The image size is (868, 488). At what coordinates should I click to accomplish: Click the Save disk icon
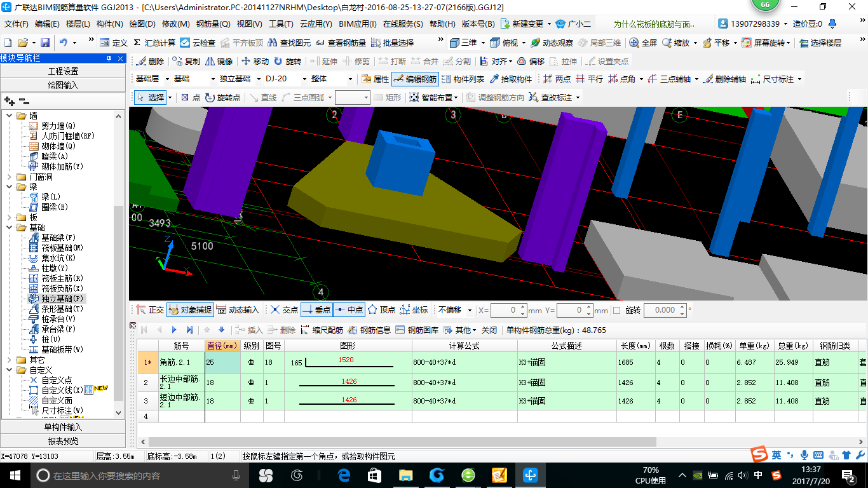point(45,43)
